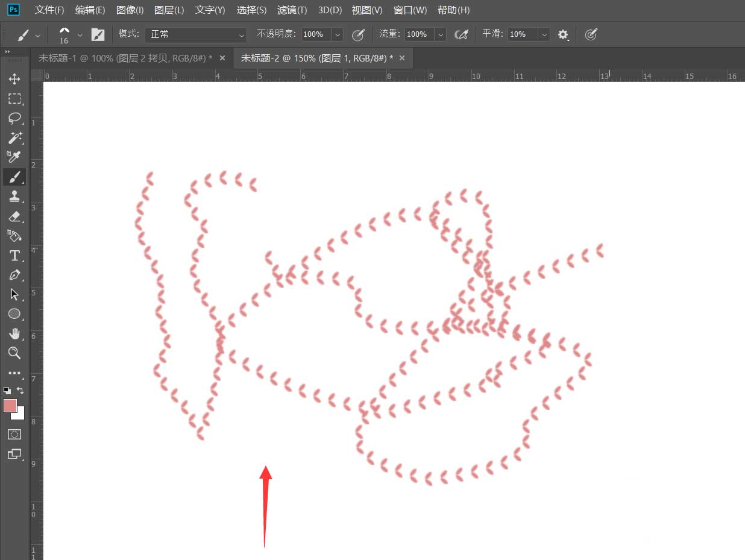Open the 滤镜(T) menu
The width and height of the screenshot is (745, 560).
pos(292,10)
